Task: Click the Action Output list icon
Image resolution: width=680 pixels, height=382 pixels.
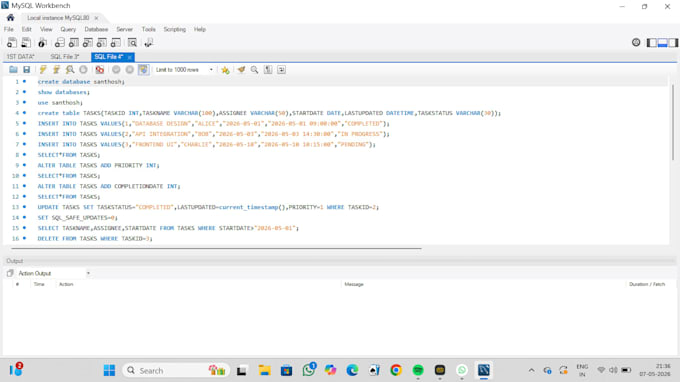Action: pos(10,273)
